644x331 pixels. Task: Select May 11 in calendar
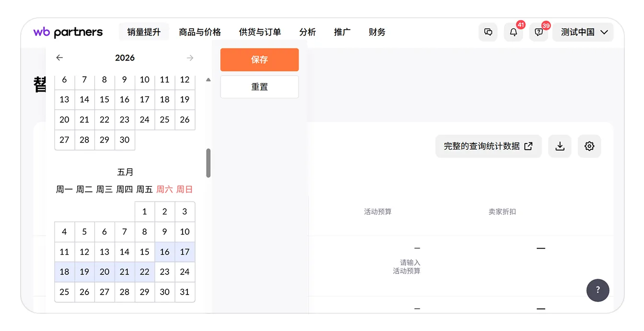coord(65,252)
